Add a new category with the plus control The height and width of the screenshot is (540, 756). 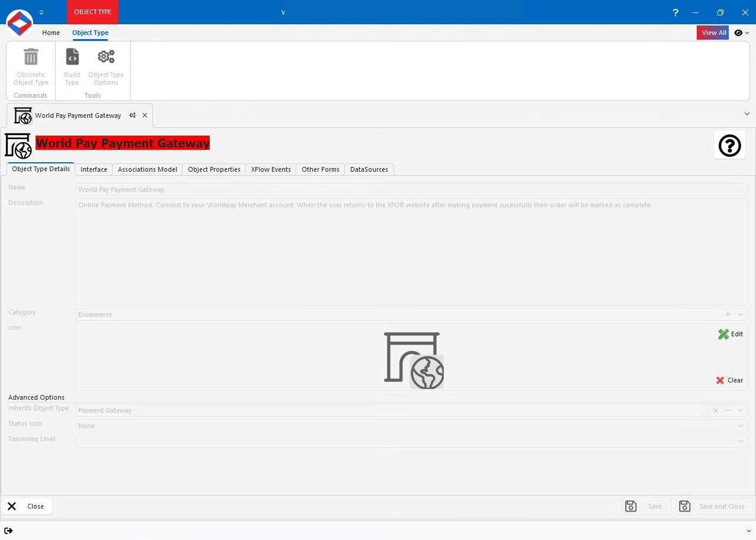(728, 314)
